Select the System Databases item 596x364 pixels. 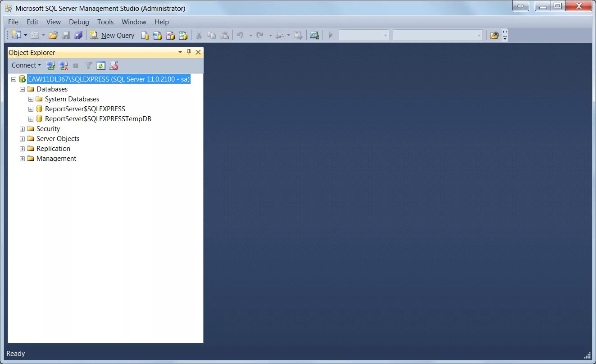[x=72, y=99]
